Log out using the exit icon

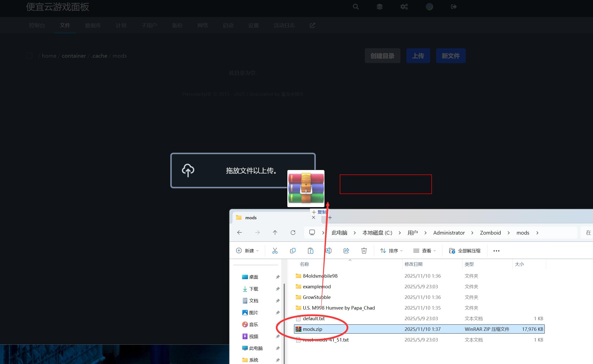[x=453, y=7]
